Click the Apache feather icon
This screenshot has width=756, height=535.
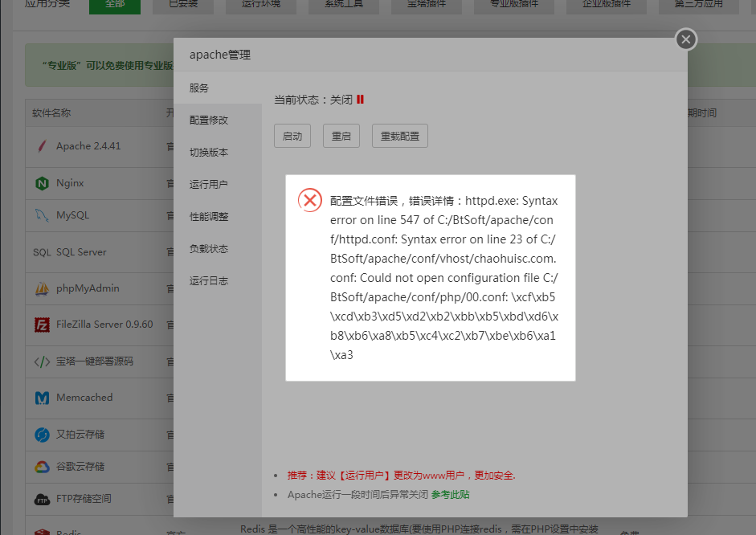click(x=42, y=146)
